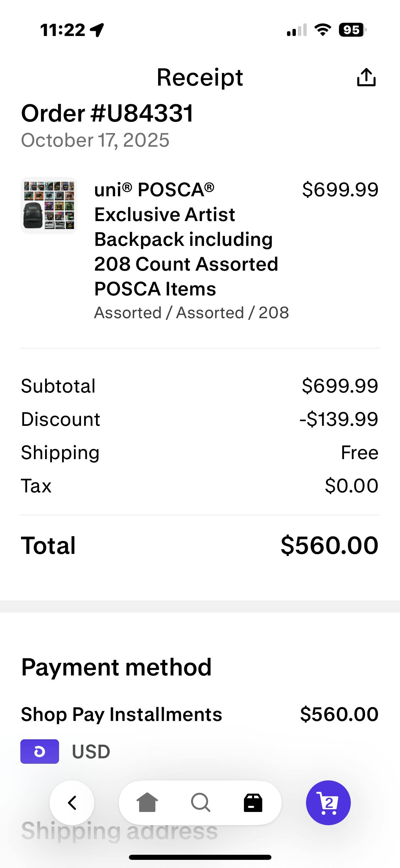Viewport: 400px width, 868px height.
Task: Go back using the chevron button
Action: coord(72,803)
